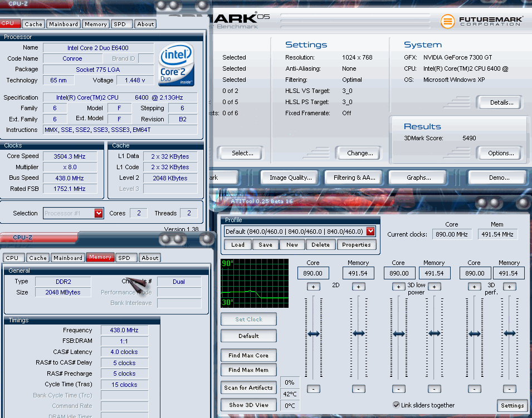Click the 2D Memory slider handle
The image size is (532, 418).
358,333
